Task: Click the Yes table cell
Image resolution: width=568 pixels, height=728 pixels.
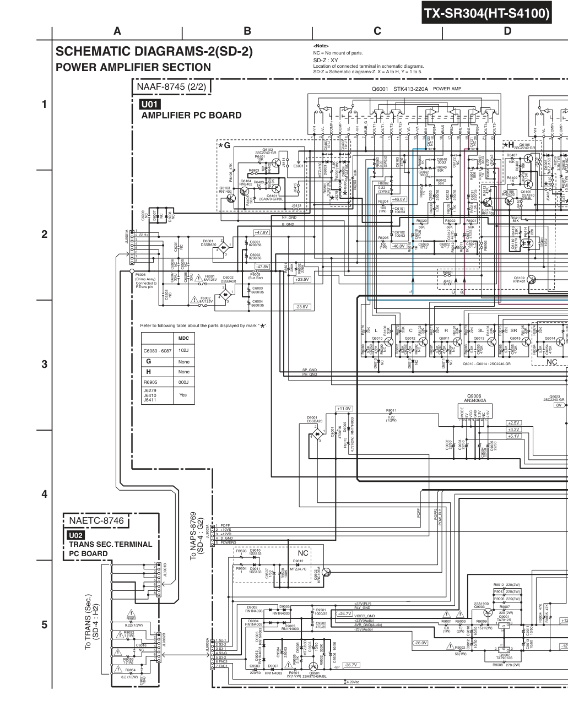Action: (x=183, y=395)
